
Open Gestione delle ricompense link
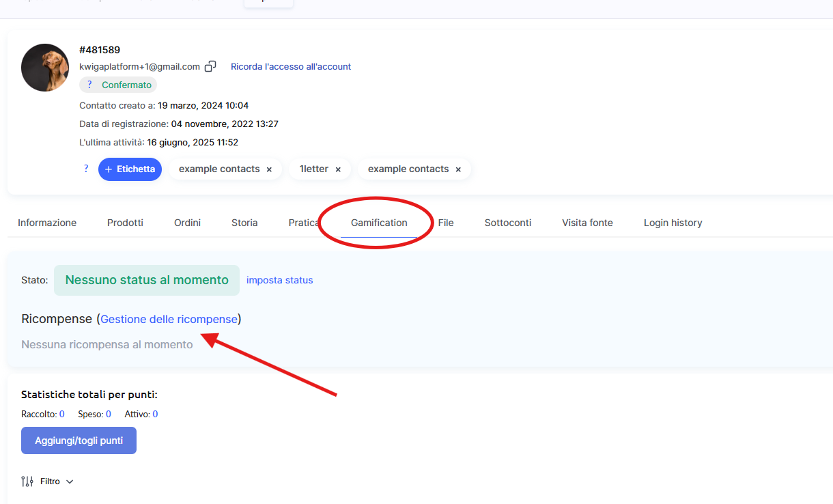click(x=169, y=319)
